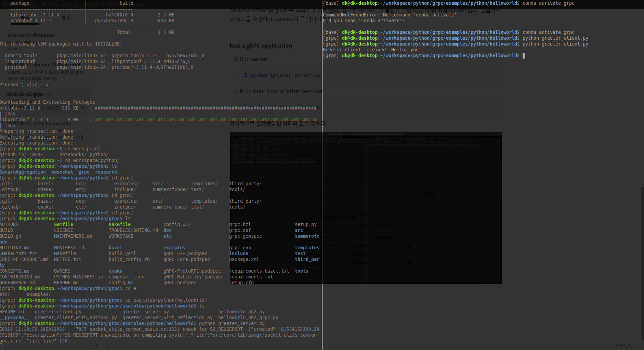Toggle the sidebar with the bottom chevron icon

[x=97, y=346]
